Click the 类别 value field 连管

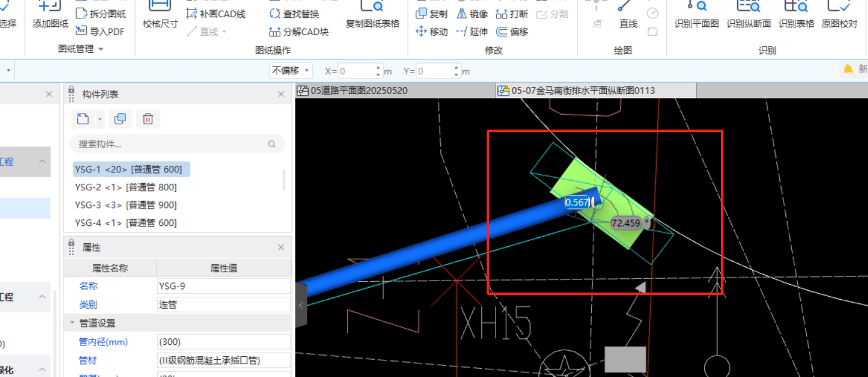pos(224,304)
